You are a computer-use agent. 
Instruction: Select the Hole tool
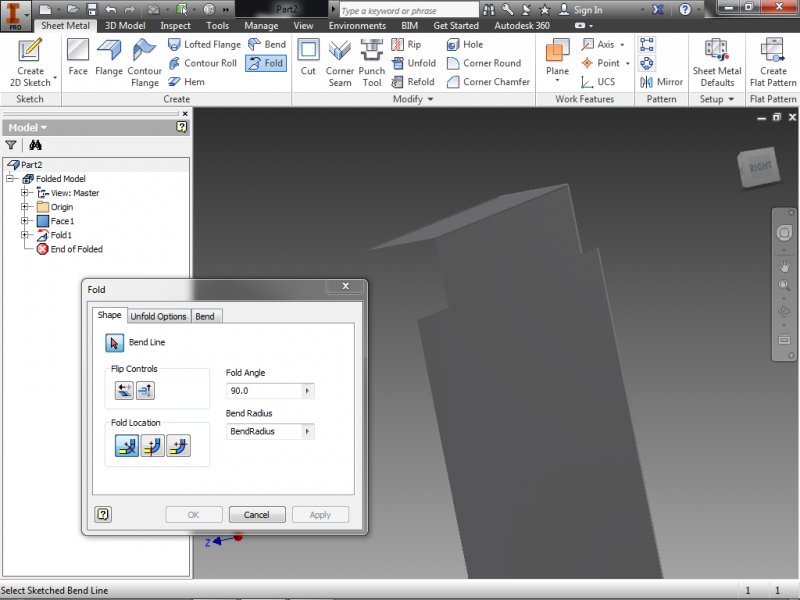464,44
